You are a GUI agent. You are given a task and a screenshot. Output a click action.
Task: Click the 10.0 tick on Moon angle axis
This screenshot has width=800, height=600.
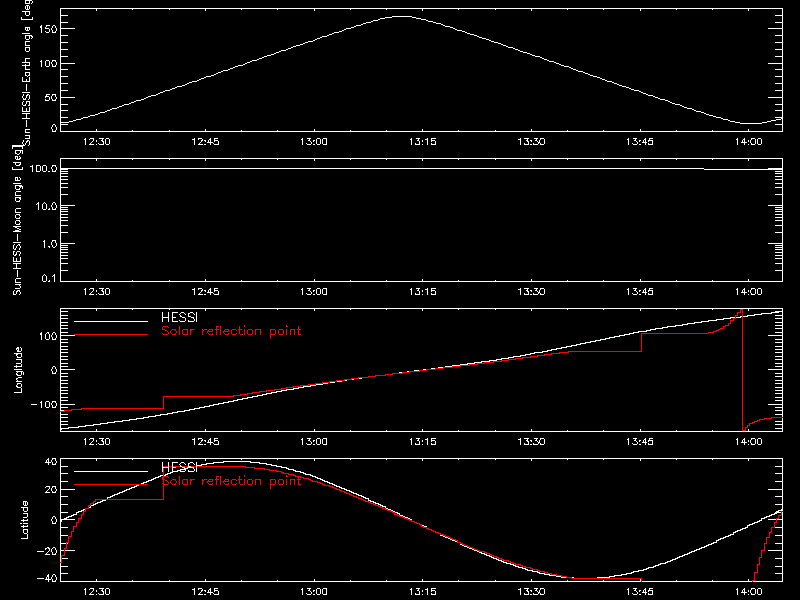tap(46, 206)
